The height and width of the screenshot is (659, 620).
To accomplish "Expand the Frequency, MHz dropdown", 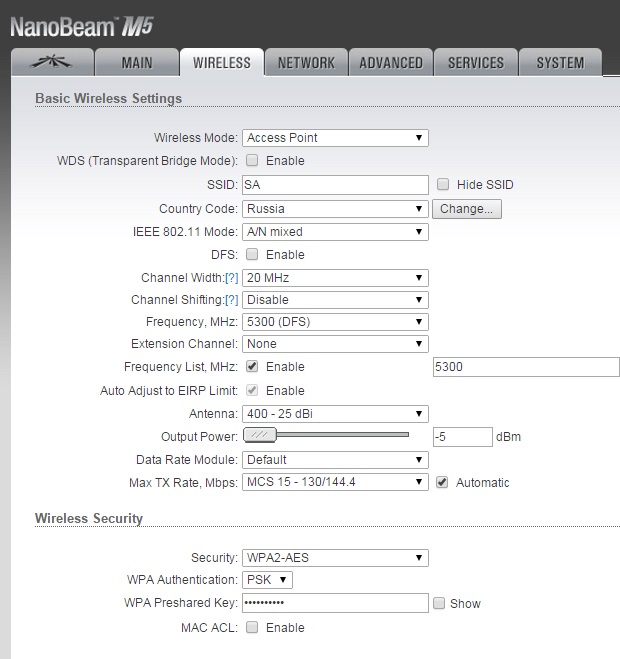I will pyautogui.click(x=335, y=322).
